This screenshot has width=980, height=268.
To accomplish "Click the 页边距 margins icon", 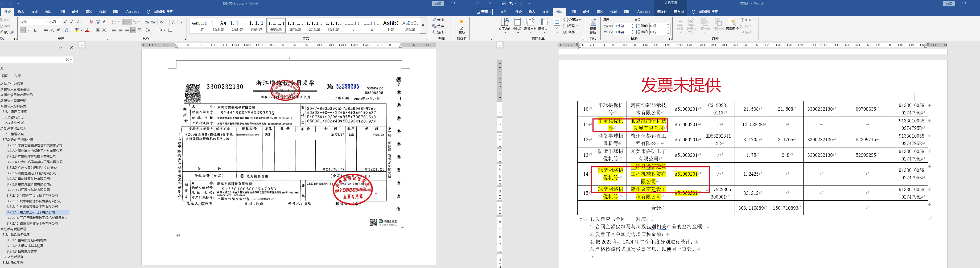I will (x=517, y=25).
